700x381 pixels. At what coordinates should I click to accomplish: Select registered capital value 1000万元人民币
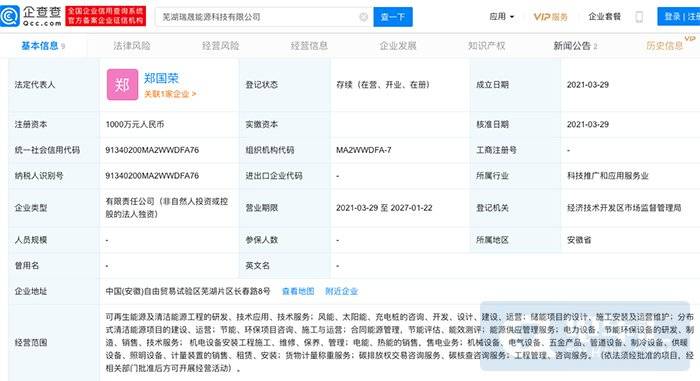click(x=135, y=125)
